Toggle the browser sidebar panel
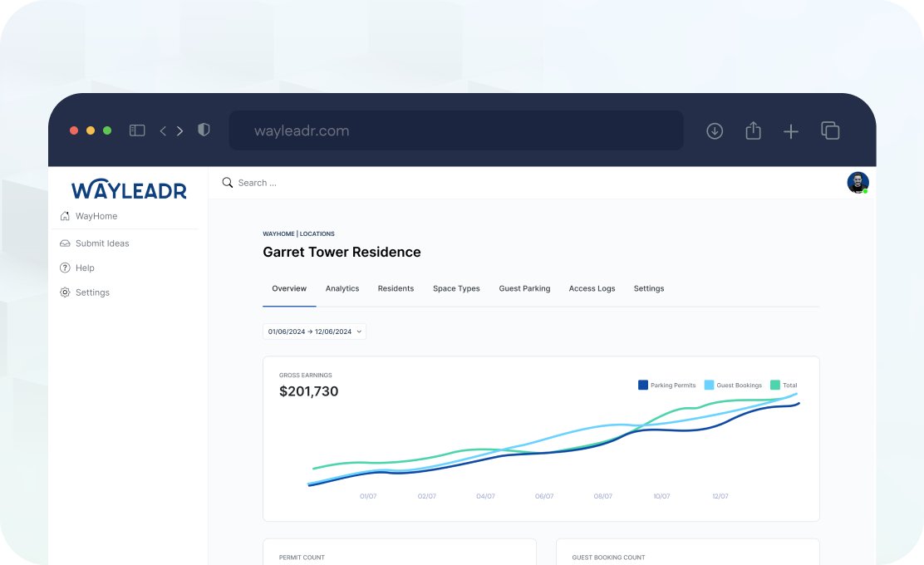The height and width of the screenshot is (565, 924). 136,130
